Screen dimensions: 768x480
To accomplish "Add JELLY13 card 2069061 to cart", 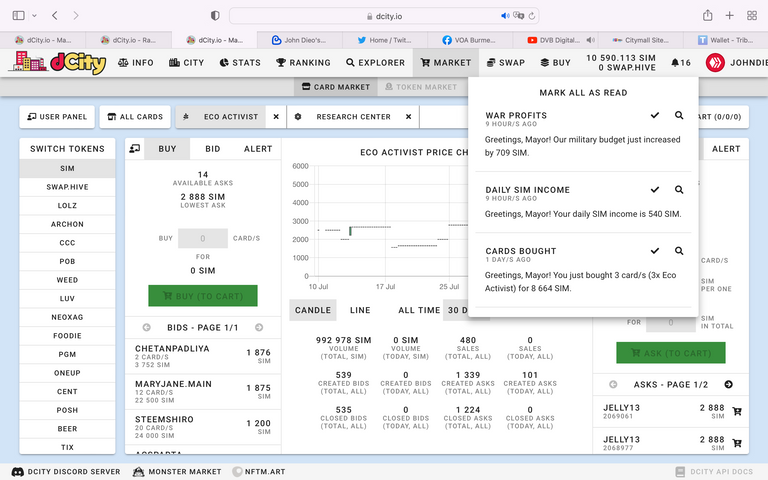I will coord(737,411).
